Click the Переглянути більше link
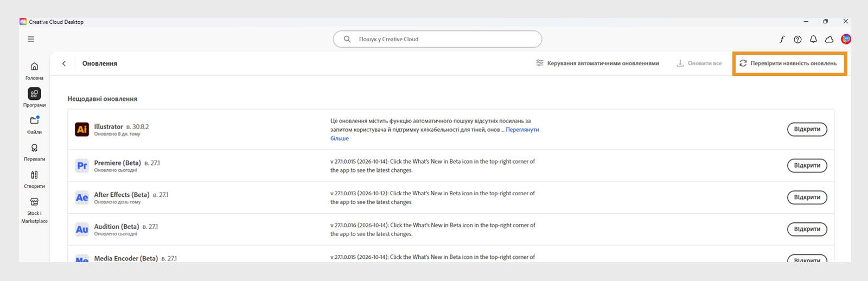 coord(522,130)
